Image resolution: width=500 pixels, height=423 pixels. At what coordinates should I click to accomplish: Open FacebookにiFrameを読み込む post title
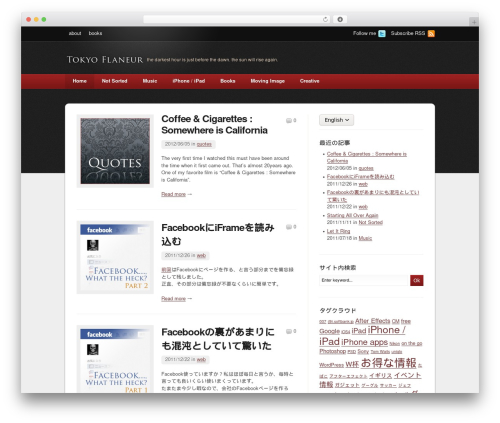point(218,234)
